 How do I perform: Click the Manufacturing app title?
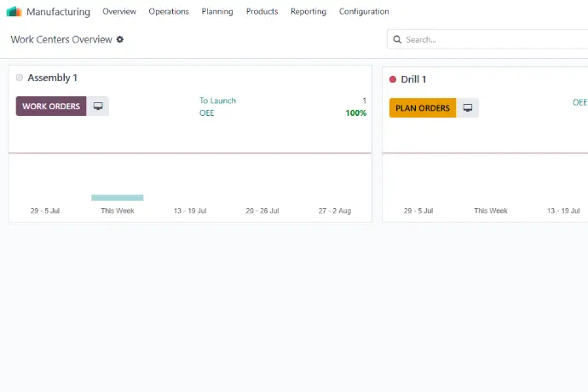point(58,12)
